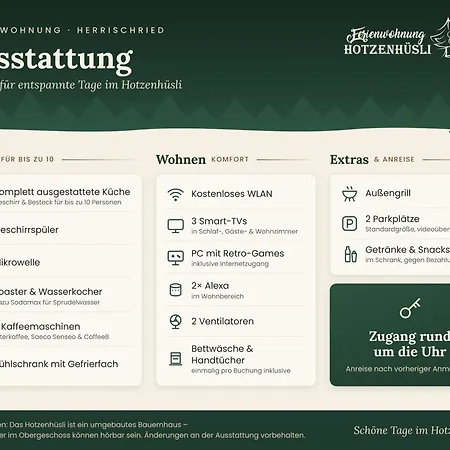The image size is (450, 450).
Task: Click subtitle 'für entspannte Tage im Hotzenhüsli'
Action: [x=91, y=85]
